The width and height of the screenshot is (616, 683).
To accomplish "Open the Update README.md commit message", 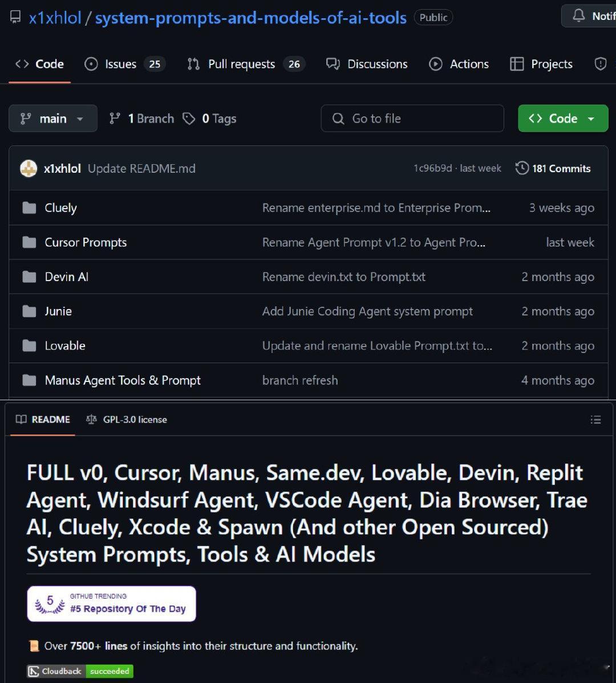I will 141,169.
